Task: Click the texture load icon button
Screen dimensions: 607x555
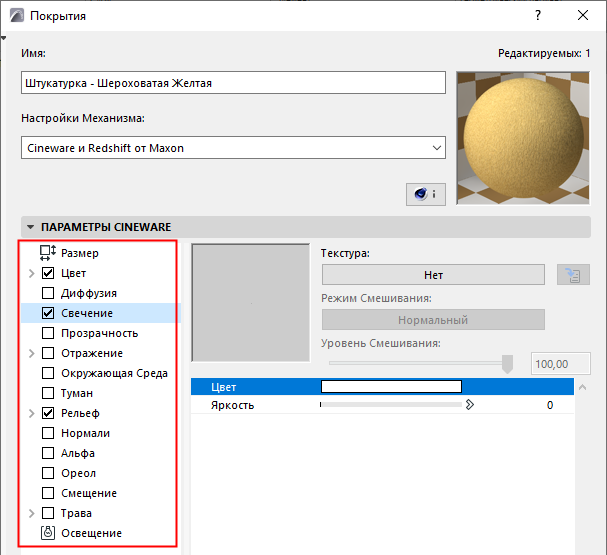Action: [573, 275]
